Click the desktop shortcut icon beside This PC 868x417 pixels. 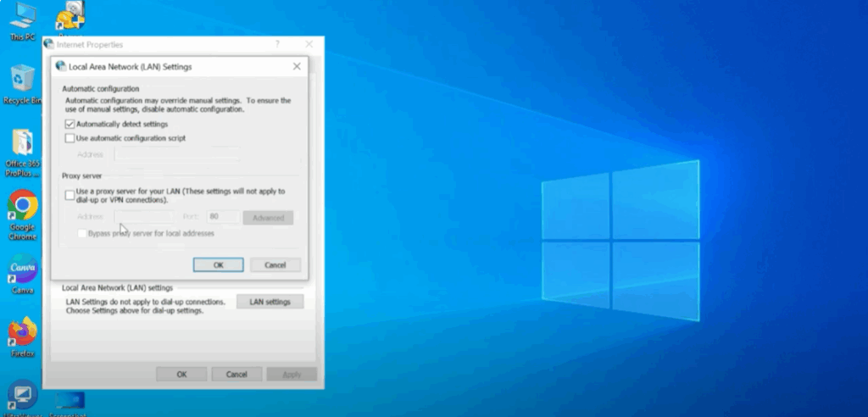pos(70,19)
